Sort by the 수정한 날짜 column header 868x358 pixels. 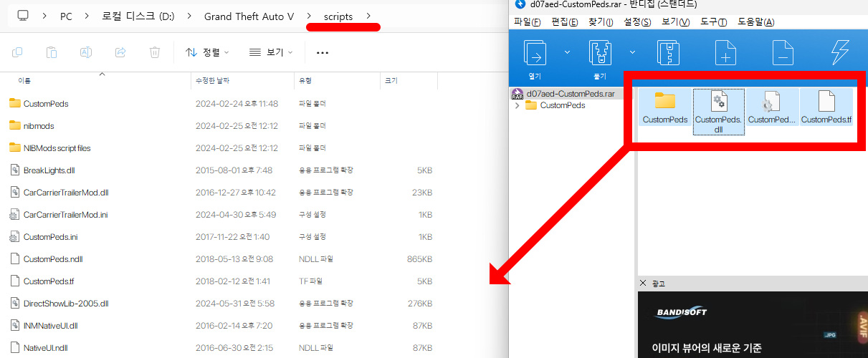214,81
